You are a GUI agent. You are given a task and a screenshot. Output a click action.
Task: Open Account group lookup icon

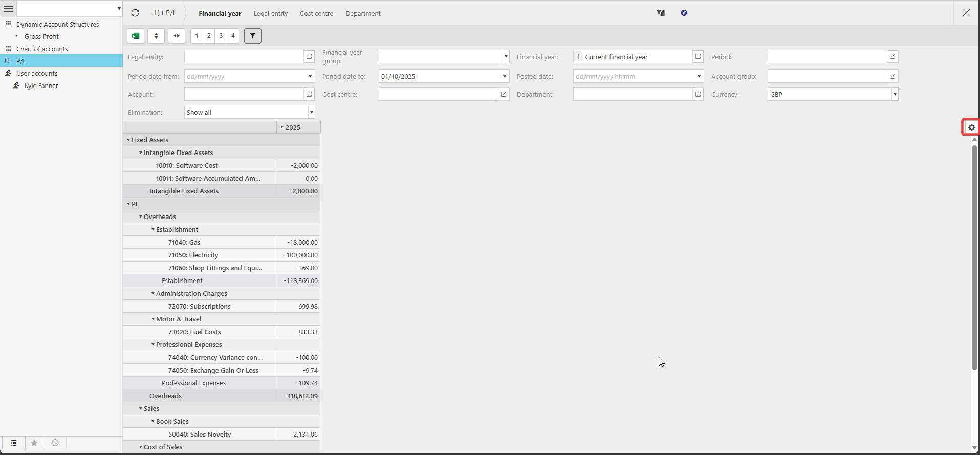(x=892, y=76)
